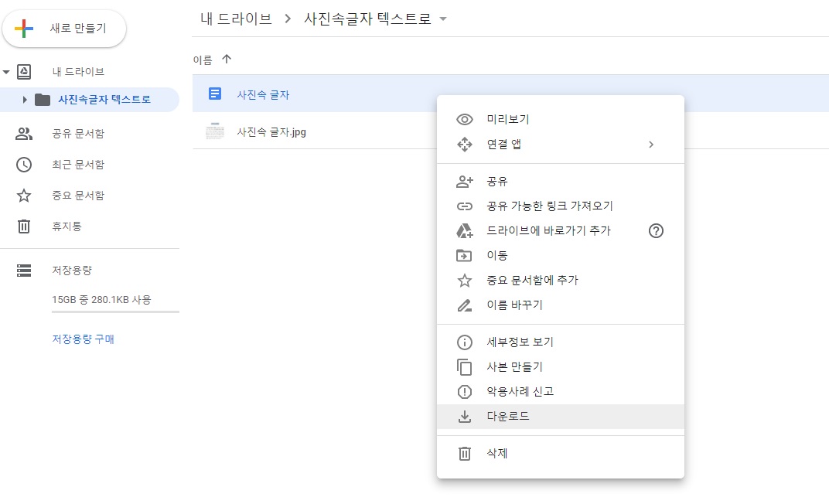The height and width of the screenshot is (504, 829).
Task: Click the New (새로 만들기) plus icon
Action: coord(22,28)
